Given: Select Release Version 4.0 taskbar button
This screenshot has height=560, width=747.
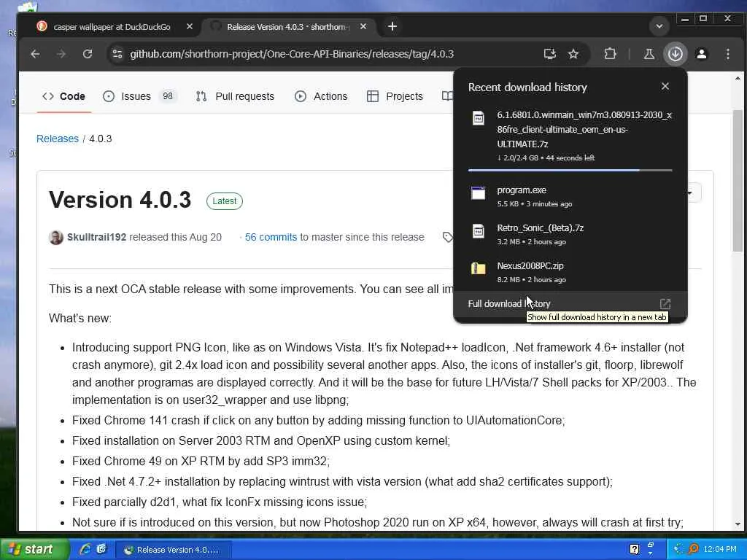Looking at the screenshot, I should (172, 550).
